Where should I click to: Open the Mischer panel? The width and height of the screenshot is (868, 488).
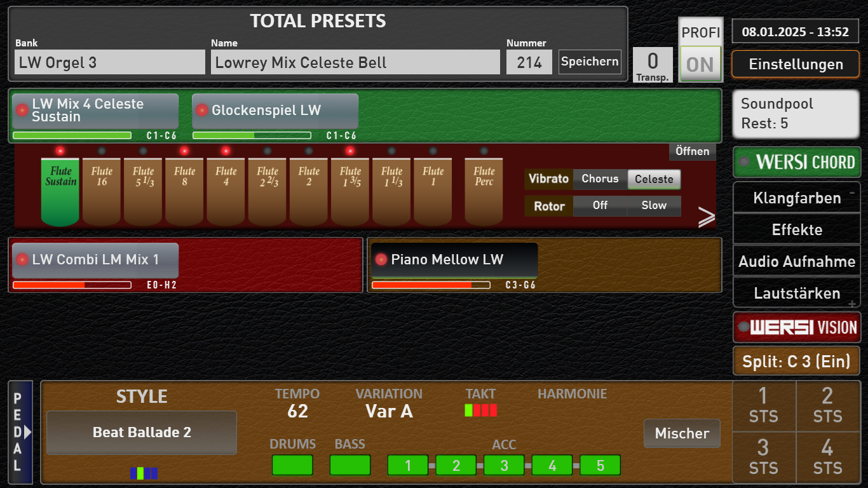pos(682,433)
